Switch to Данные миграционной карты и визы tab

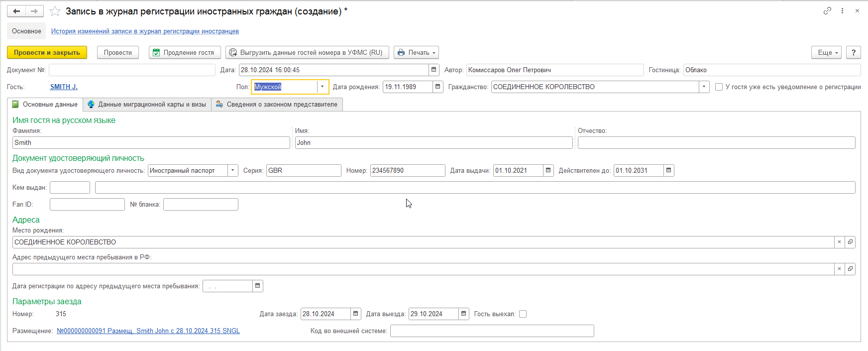(x=147, y=105)
